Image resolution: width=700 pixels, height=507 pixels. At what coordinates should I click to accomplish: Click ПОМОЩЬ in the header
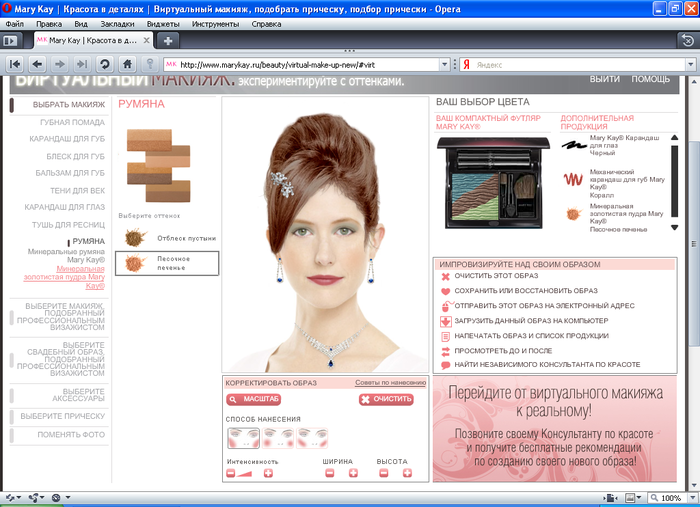tap(650, 79)
